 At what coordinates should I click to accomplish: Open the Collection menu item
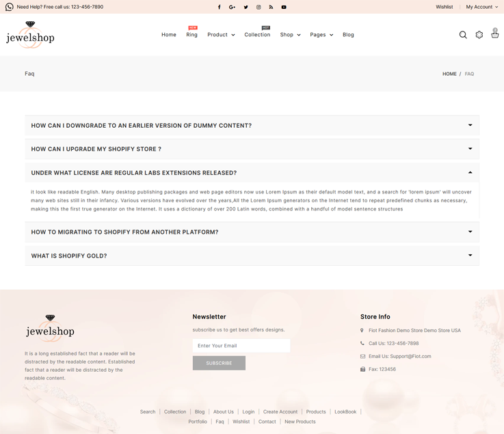click(257, 35)
